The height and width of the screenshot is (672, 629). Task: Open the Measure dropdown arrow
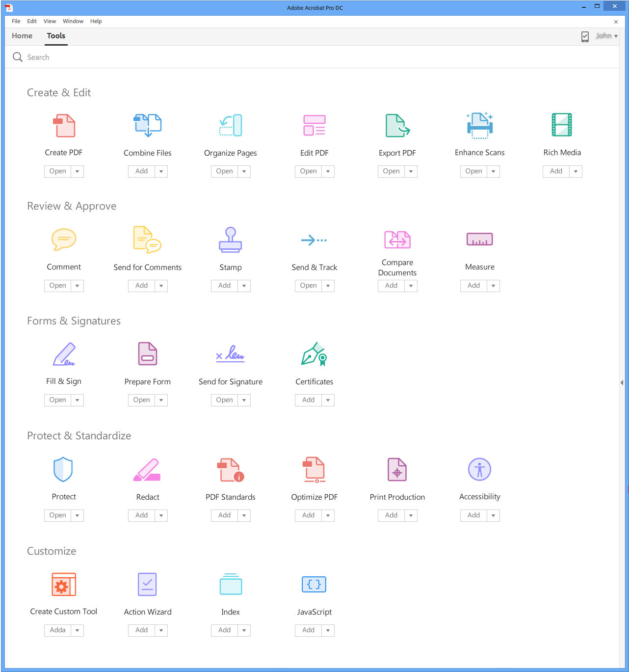pyautogui.click(x=494, y=286)
